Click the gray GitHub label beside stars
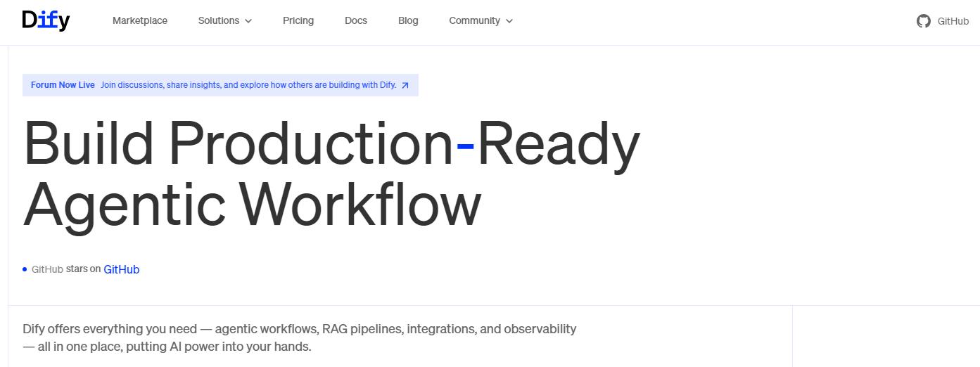The height and width of the screenshot is (367, 980). [47, 269]
